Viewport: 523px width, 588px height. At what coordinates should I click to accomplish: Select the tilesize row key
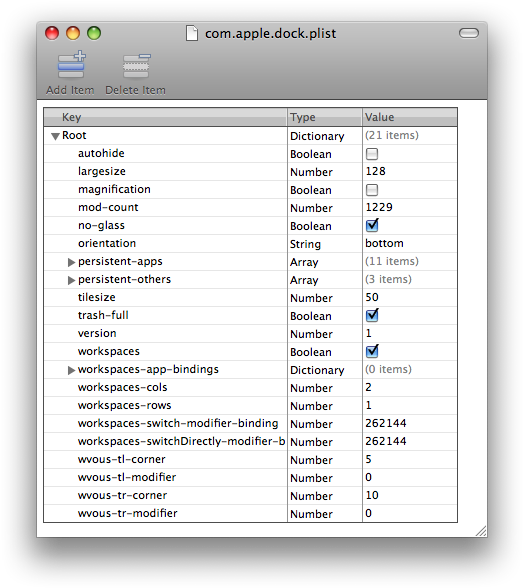(x=96, y=297)
